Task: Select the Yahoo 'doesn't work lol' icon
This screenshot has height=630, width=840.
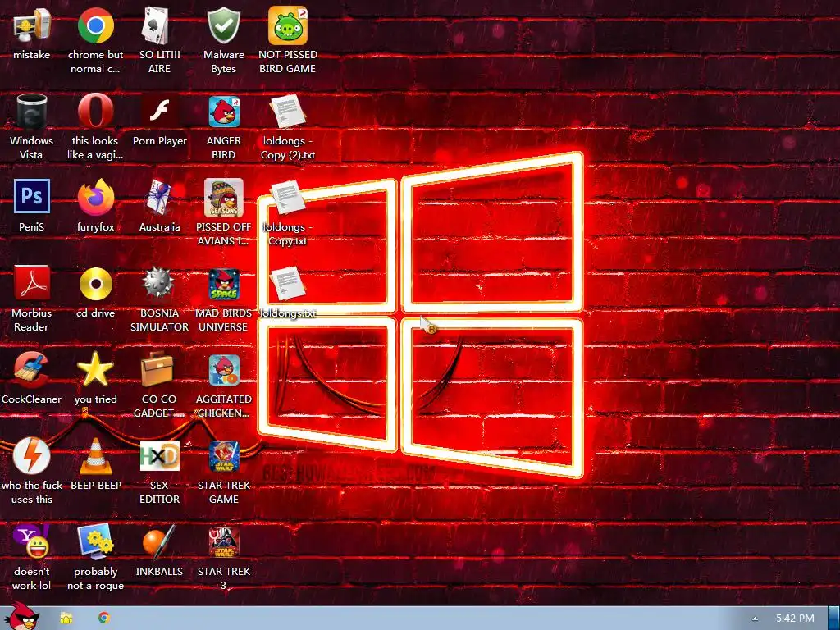Action: pyautogui.click(x=32, y=541)
